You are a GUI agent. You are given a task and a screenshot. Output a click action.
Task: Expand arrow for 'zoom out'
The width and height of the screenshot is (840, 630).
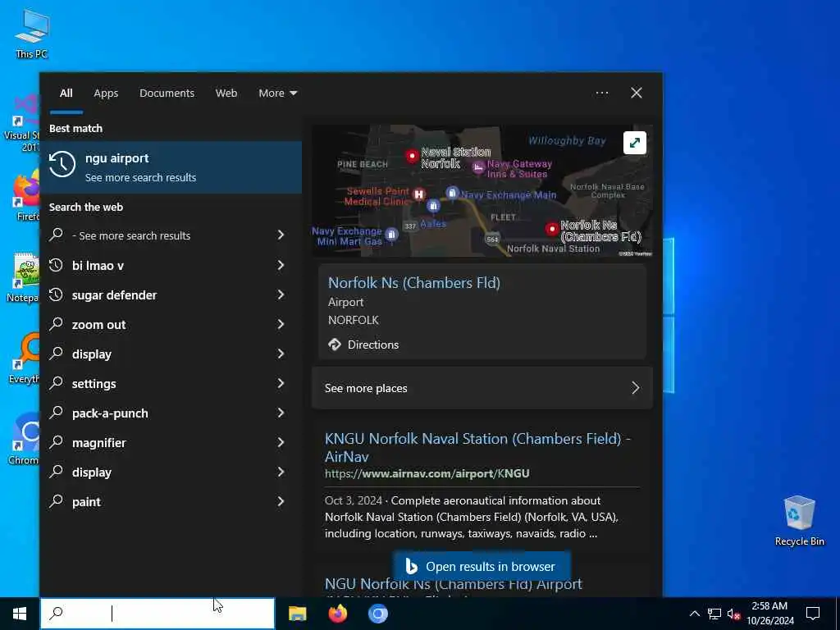(281, 323)
